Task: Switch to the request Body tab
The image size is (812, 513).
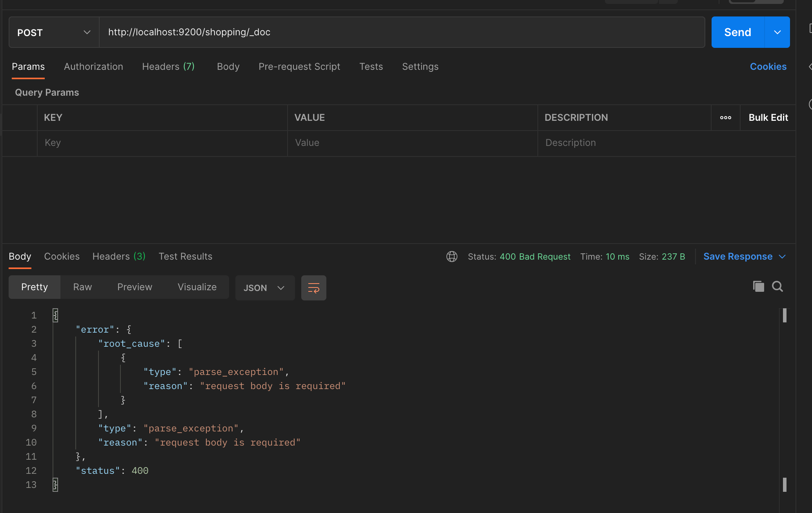Action: coord(228,67)
